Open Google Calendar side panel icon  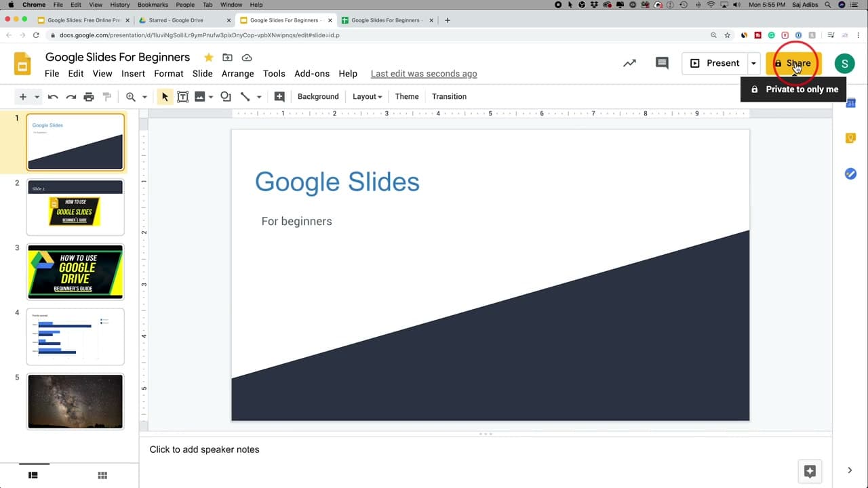click(850, 103)
